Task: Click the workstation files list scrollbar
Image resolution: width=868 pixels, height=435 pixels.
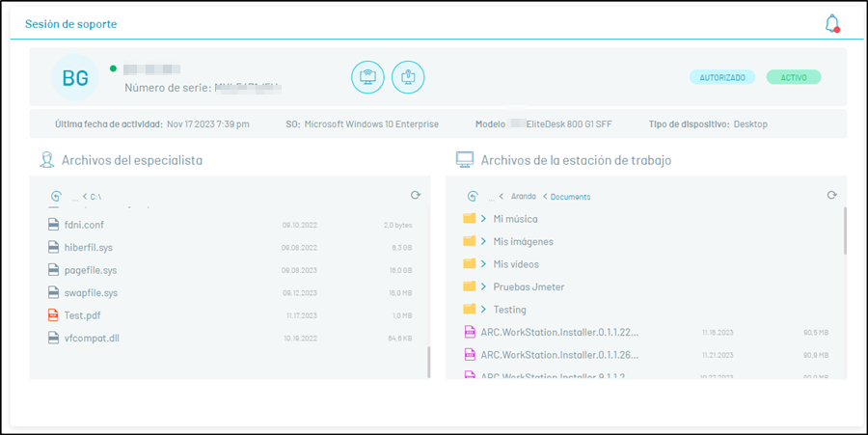Action: (845, 231)
